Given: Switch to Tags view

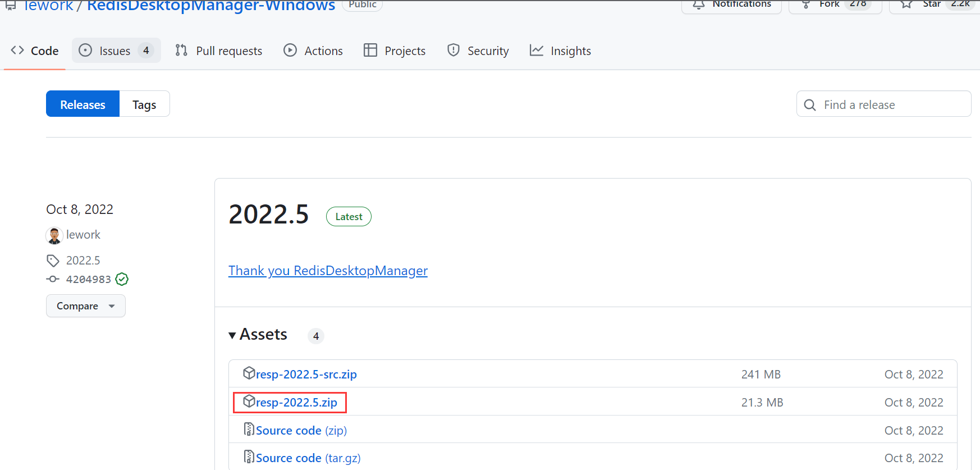Looking at the screenshot, I should (x=144, y=104).
